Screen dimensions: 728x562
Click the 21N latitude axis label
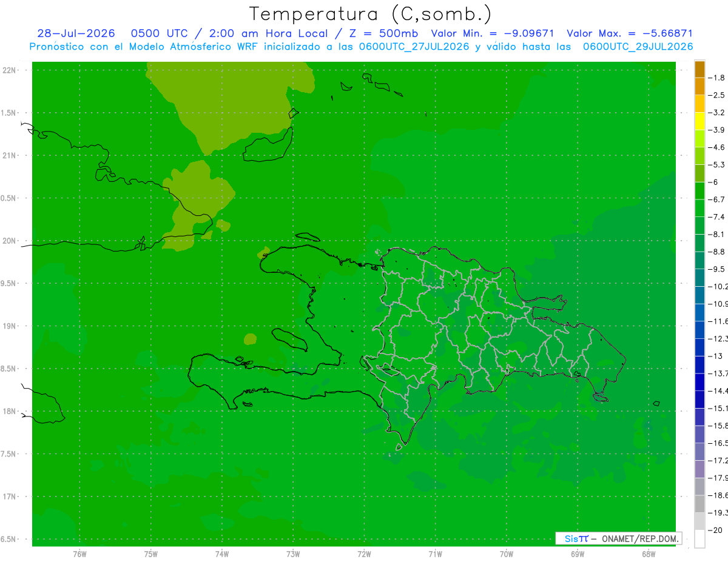click(10, 156)
